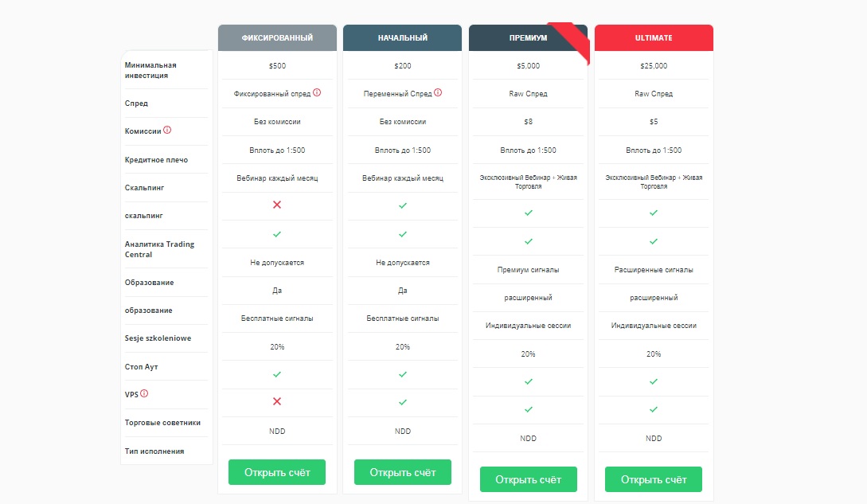Toggle the green check above NDD in Начальный

coord(402,402)
